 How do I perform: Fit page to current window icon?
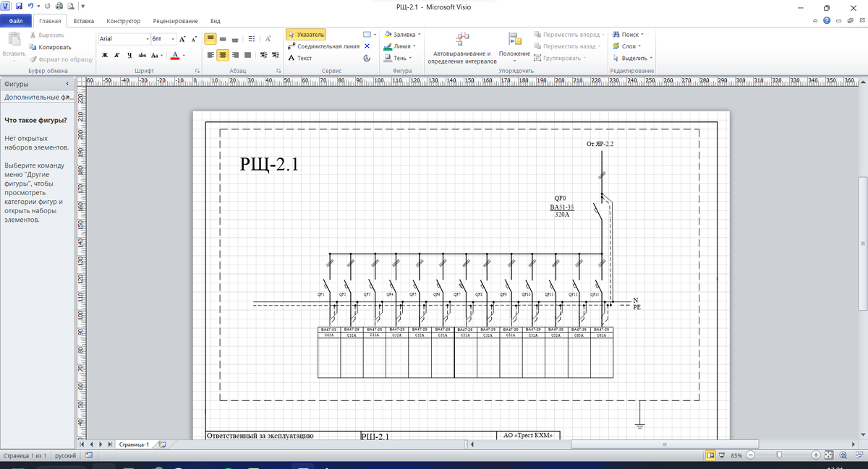coord(829,456)
